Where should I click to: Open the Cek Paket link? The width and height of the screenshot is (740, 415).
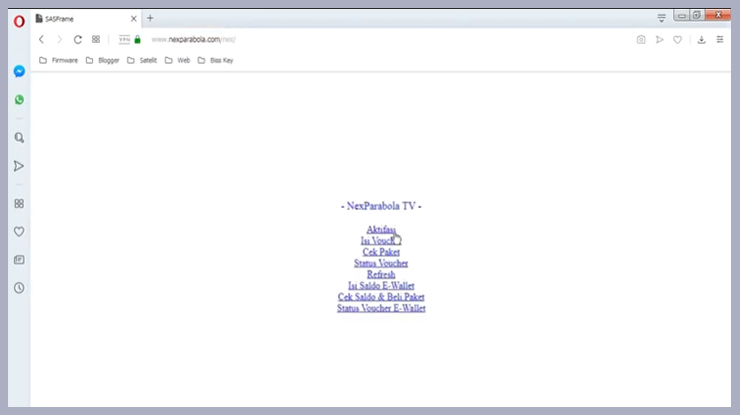tap(381, 252)
